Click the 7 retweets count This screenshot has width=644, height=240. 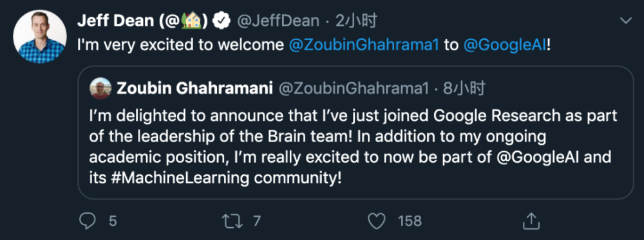(257, 221)
